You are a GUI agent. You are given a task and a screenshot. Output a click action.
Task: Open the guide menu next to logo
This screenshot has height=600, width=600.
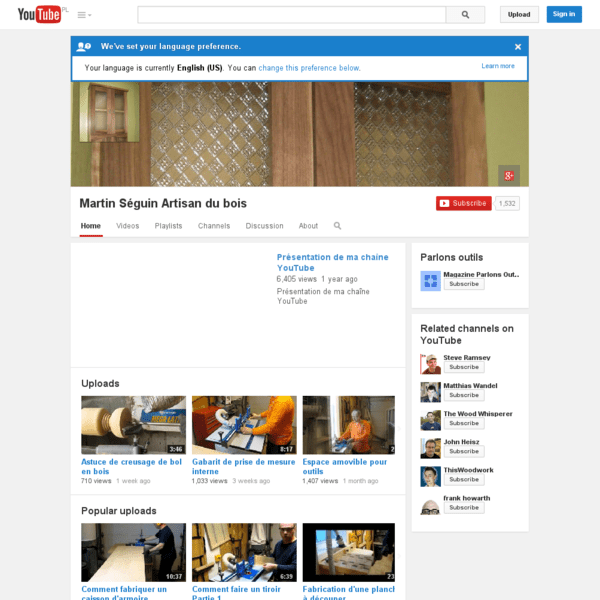(x=84, y=15)
